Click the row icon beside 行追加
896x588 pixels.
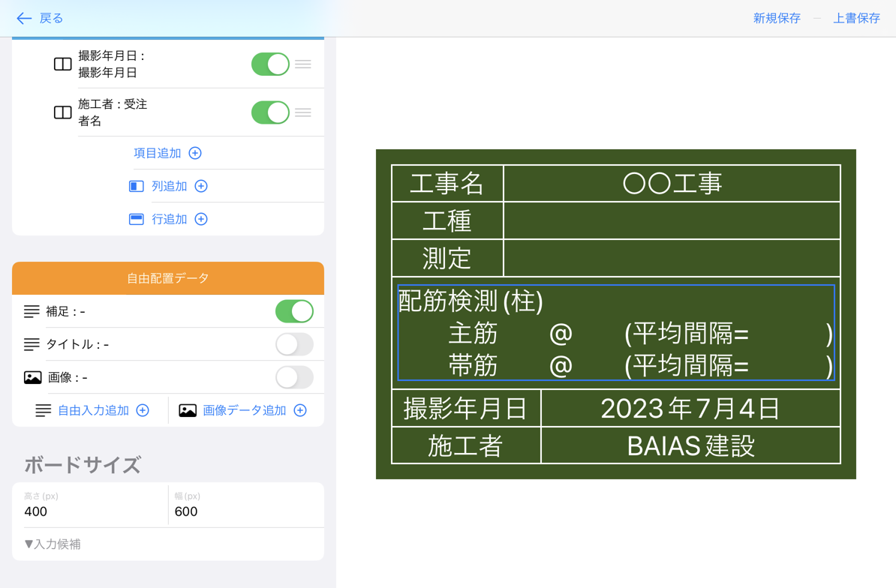(137, 219)
